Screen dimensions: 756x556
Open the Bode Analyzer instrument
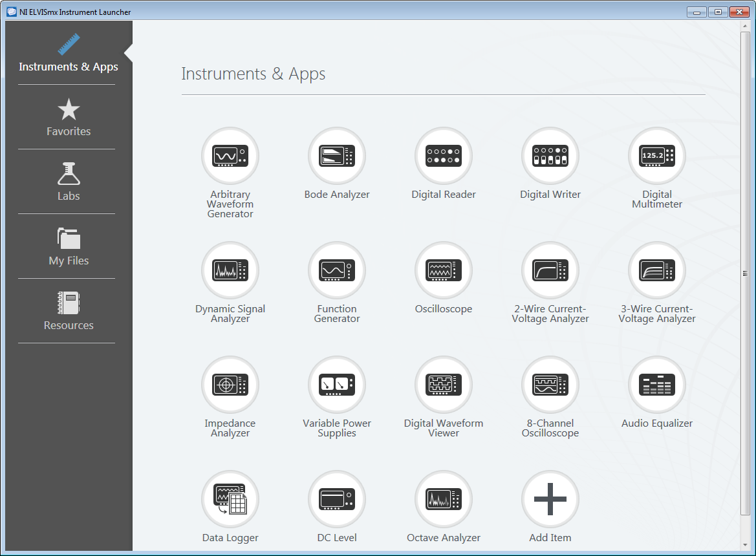(x=336, y=156)
